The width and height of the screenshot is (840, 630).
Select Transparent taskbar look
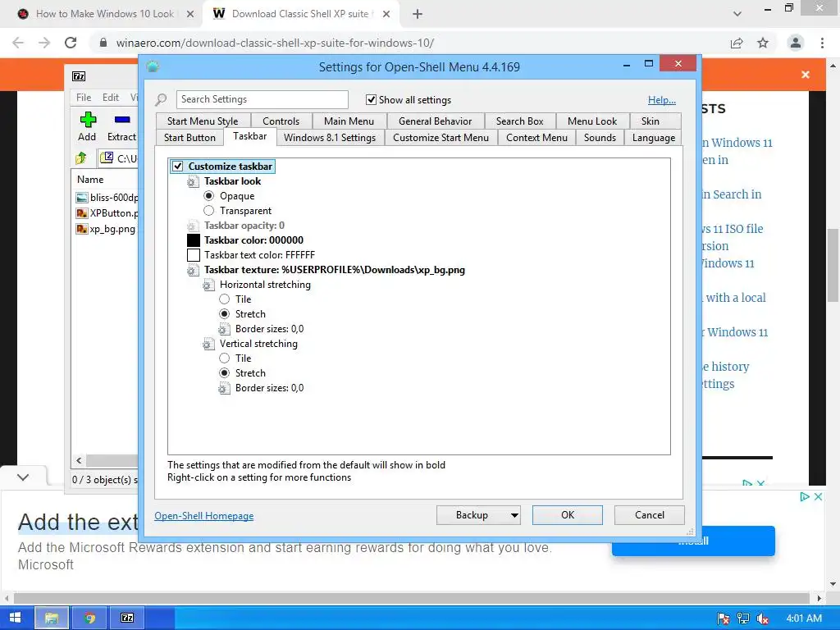click(x=209, y=211)
